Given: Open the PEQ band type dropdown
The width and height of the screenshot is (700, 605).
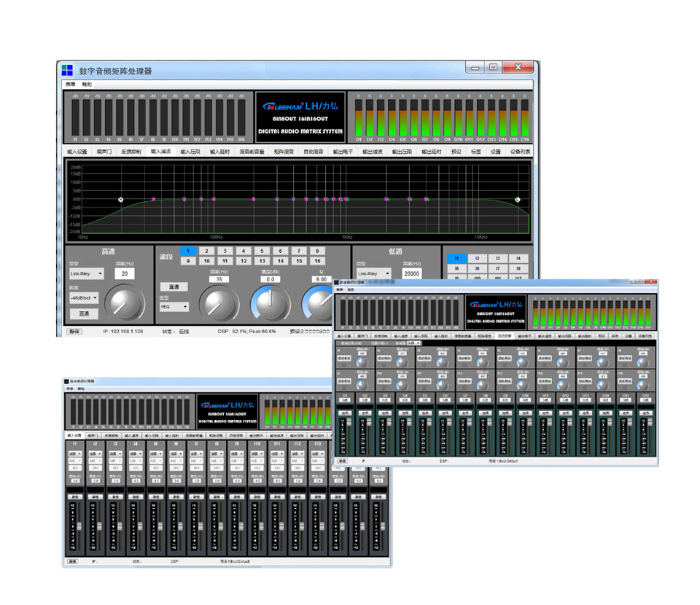Looking at the screenshot, I should click(174, 307).
